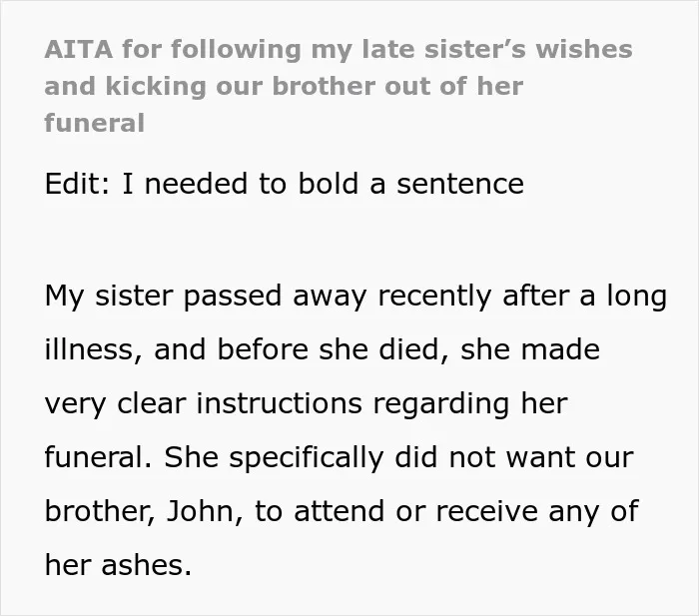699x616 pixels.
Task: Click the gray word "funeral" ending the title
Action: [x=95, y=123]
